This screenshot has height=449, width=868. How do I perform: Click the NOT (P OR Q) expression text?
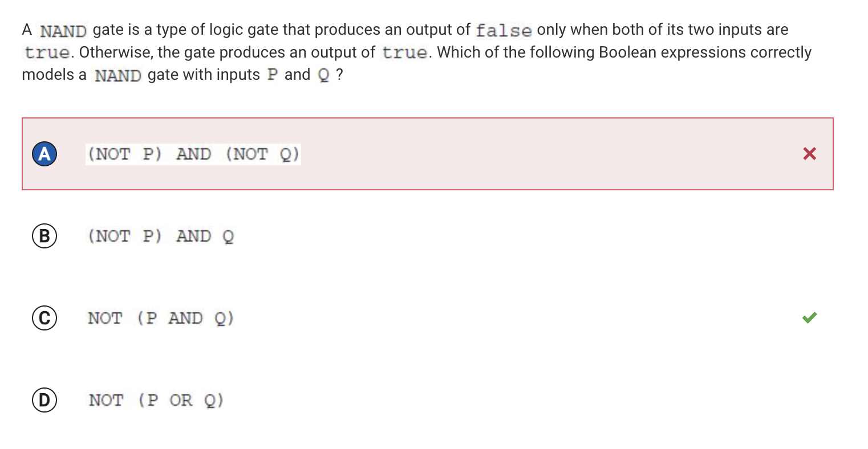pyautogui.click(x=156, y=400)
